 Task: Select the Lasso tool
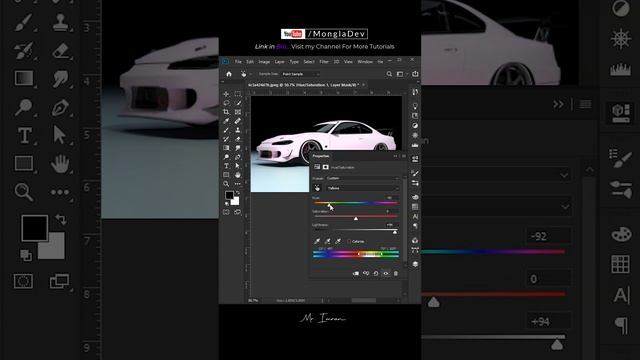(226, 103)
